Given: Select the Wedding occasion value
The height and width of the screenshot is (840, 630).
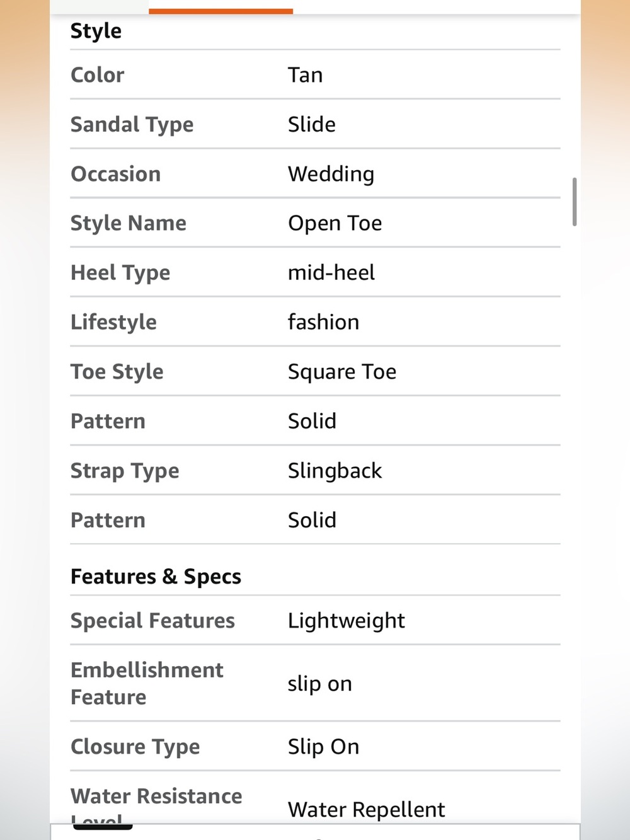Looking at the screenshot, I should click(x=331, y=174).
